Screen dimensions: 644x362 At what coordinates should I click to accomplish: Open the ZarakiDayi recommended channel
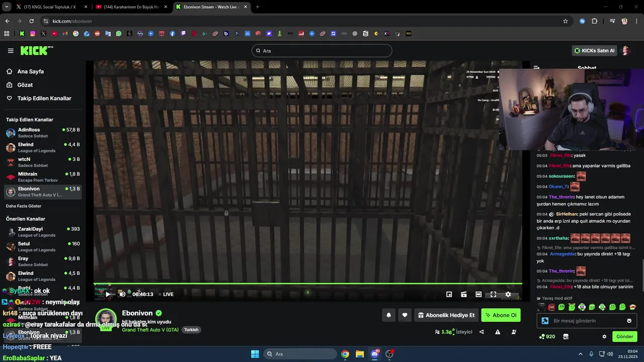(x=42, y=232)
